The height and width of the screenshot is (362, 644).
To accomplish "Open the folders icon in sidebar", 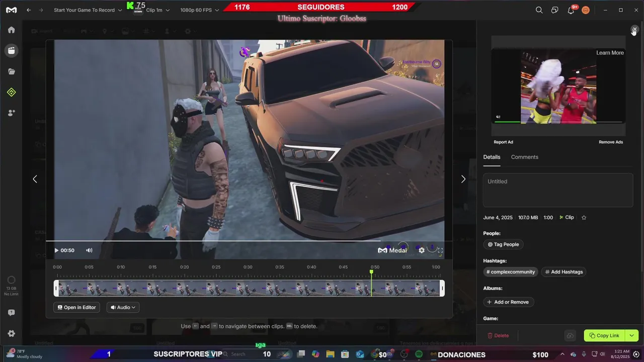I will tap(11, 71).
